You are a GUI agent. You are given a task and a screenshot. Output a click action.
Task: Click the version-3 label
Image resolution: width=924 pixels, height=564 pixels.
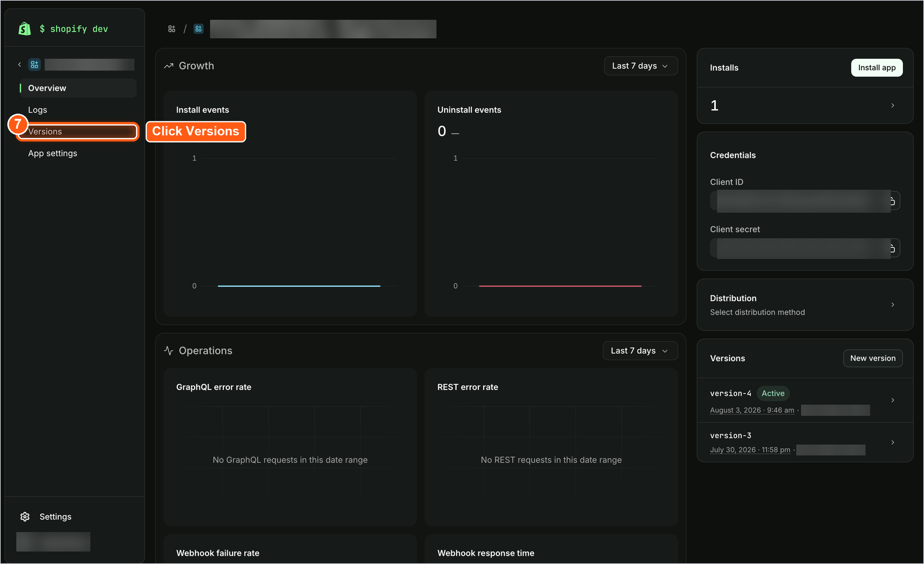point(731,436)
